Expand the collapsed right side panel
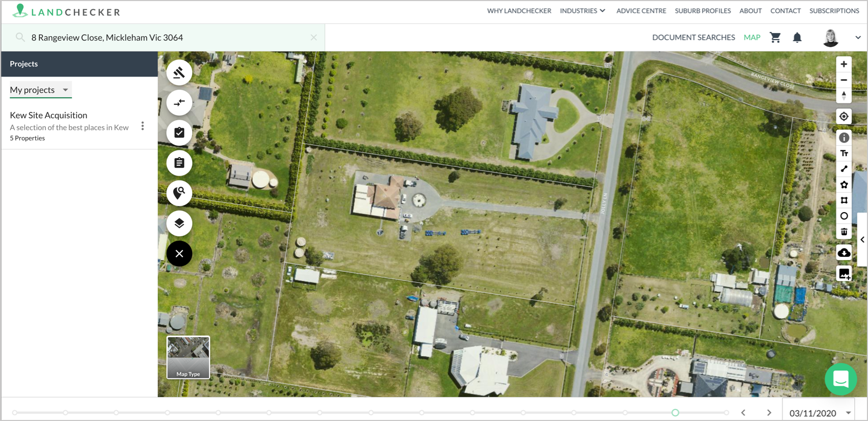This screenshot has width=868, height=421. coord(862,240)
